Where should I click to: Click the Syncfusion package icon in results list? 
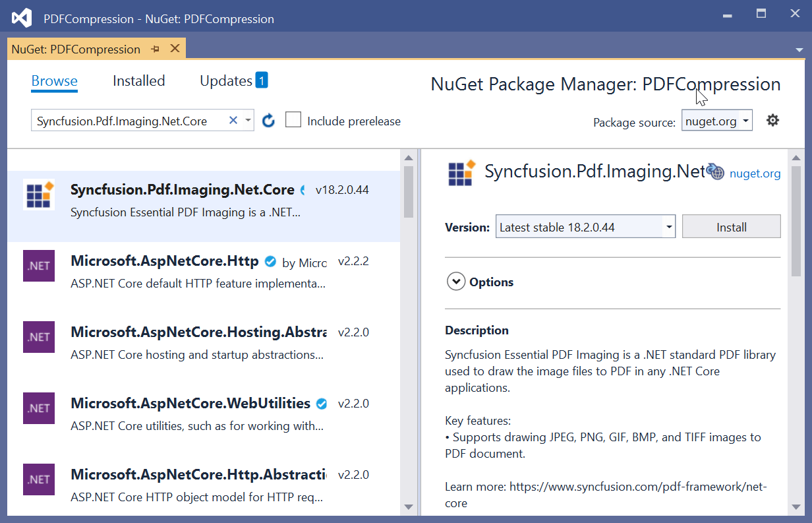coord(39,195)
